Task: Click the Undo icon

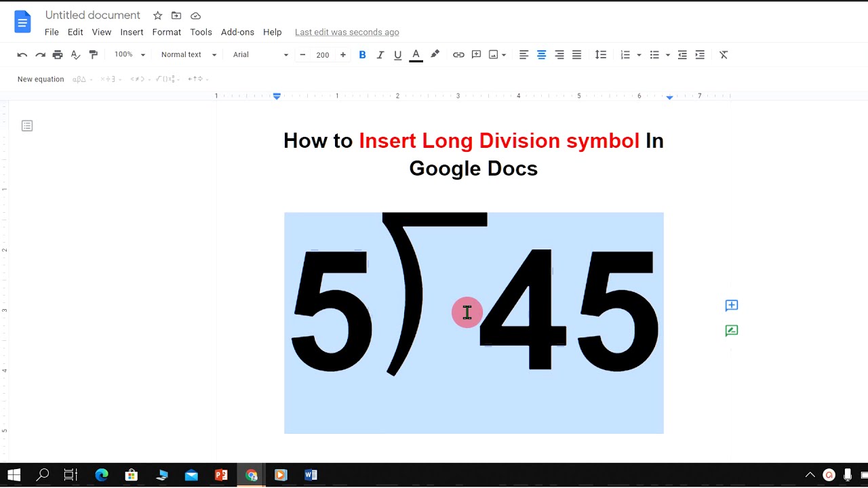Action: click(22, 55)
